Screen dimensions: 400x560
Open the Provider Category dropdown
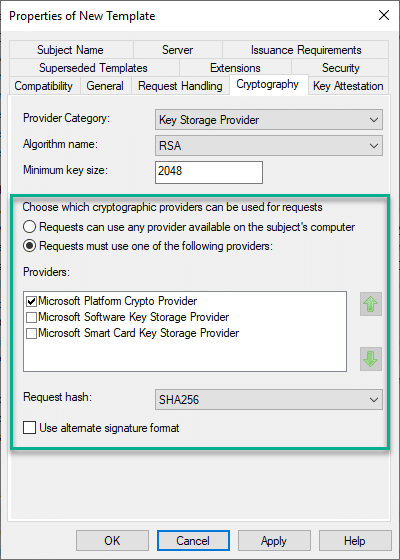click(x=269, y=120)
